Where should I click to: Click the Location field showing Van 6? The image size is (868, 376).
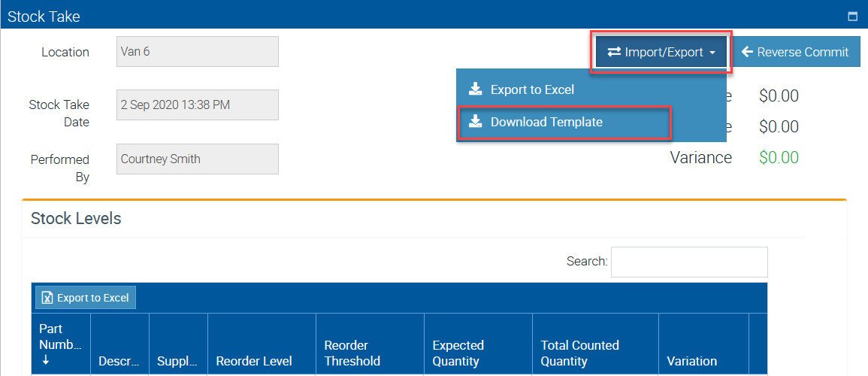pyautogui.click(x=198, y=52)
